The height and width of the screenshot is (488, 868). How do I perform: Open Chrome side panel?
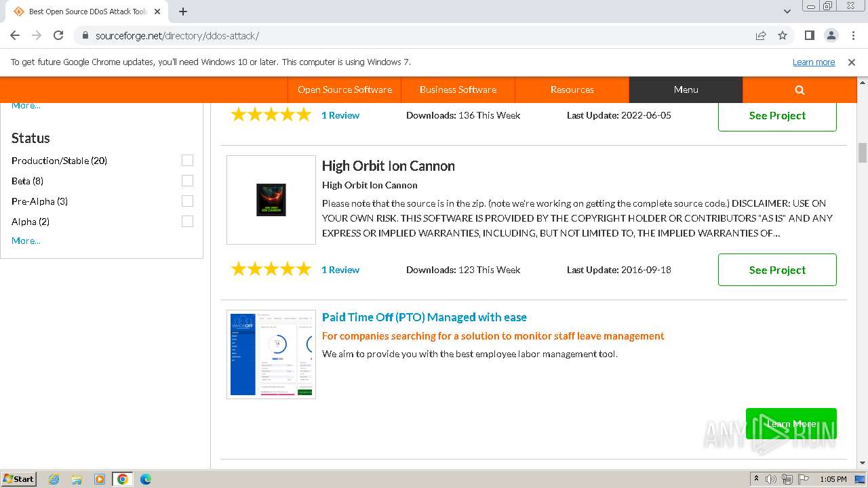809,35
